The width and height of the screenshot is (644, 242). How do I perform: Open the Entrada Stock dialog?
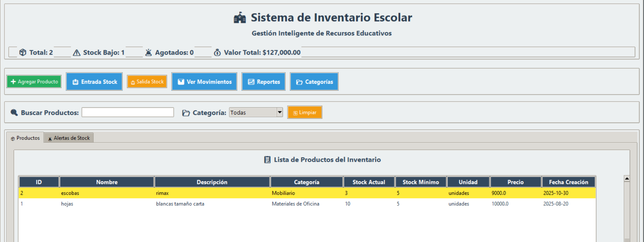94,82
